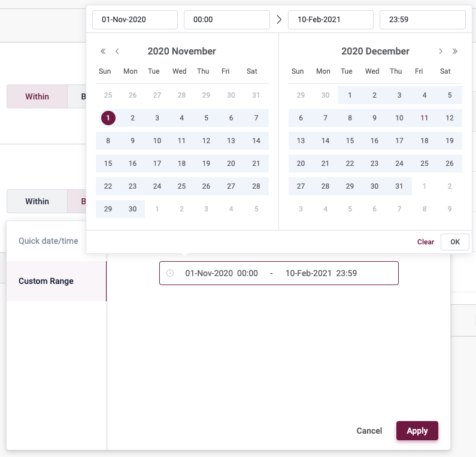Choose November 12 in calendar
Image resolution: width=476 pixels, height=457 pixels.
(x=206, y=141)
